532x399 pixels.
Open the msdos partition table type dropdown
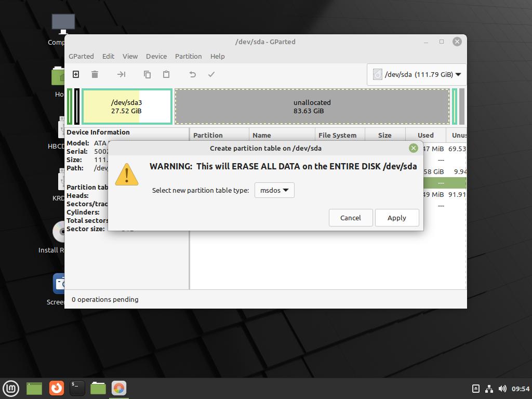[274, 190]
